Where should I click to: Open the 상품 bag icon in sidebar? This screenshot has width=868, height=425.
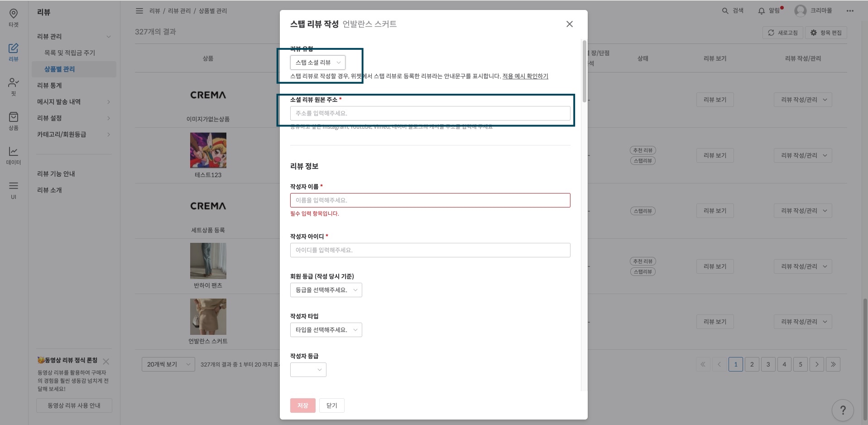click(14, 121)
